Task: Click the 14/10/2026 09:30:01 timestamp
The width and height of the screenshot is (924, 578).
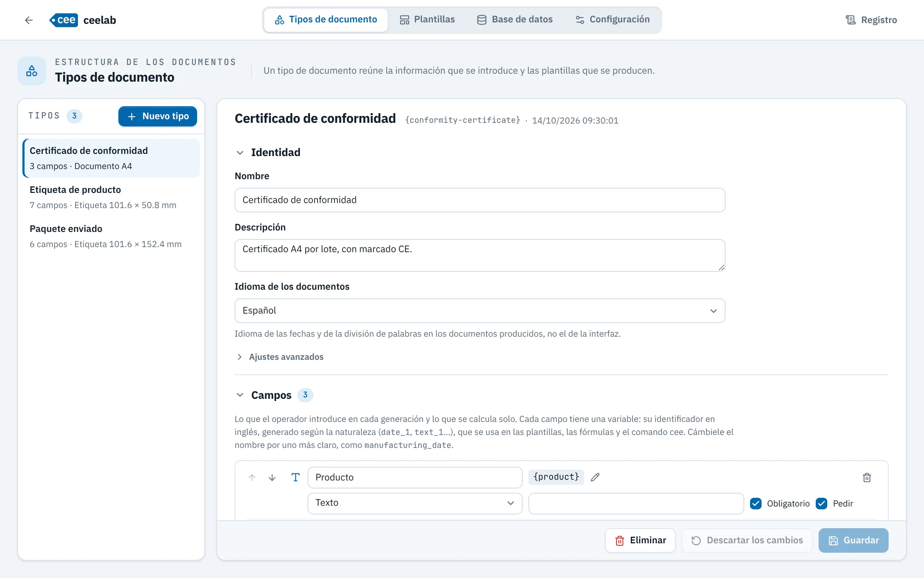Action: tap(575, 120)
